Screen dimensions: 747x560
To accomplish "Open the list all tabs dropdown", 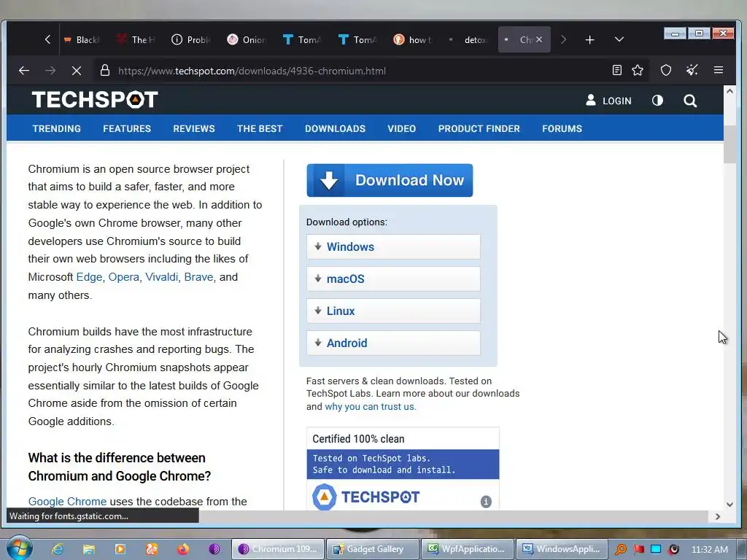I will pyautogui.click(x=619, y=39).
